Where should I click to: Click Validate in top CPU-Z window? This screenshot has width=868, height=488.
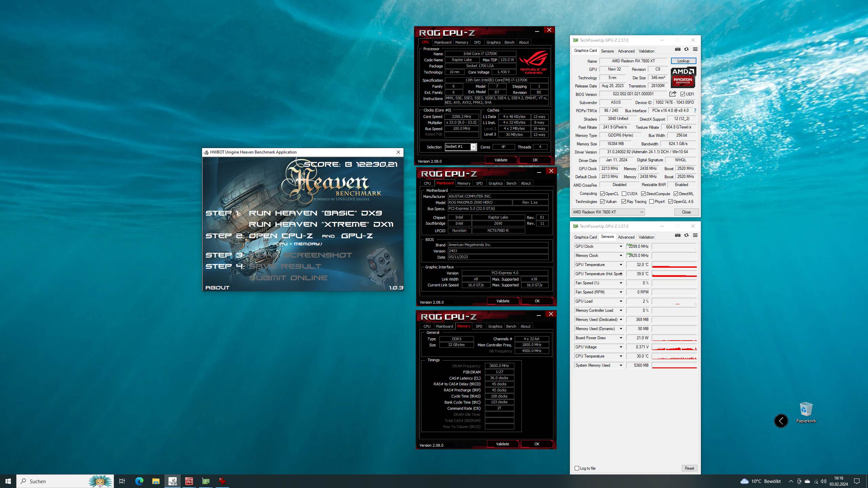click(x=501, y=160)
